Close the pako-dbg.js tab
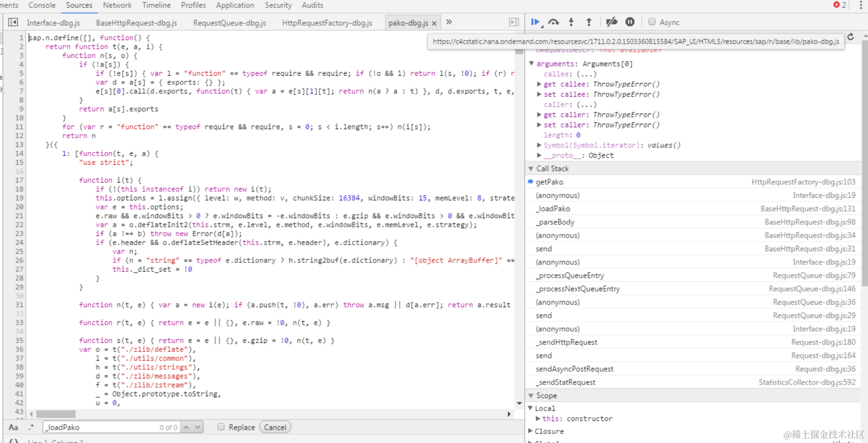 (x=434, y=23)
